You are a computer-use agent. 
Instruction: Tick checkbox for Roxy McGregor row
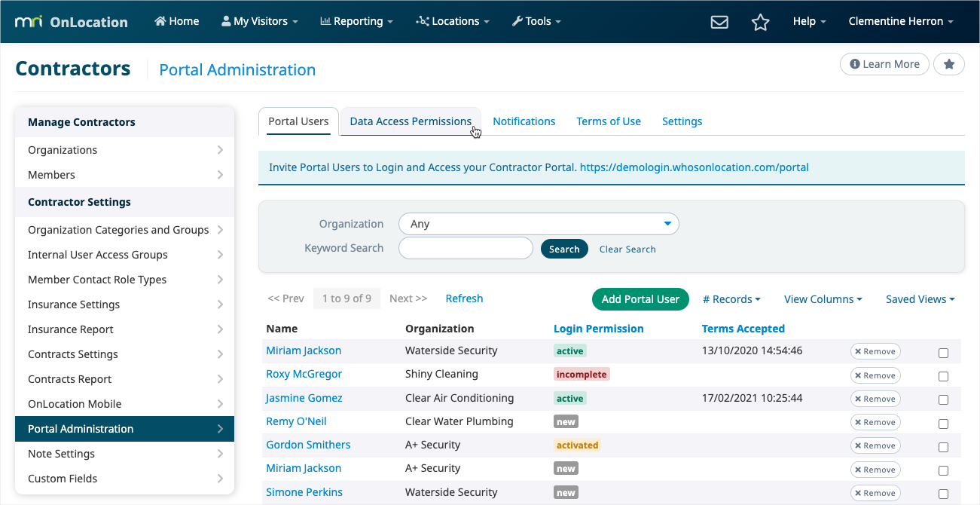pyautogui.click(x=943, y=376)
